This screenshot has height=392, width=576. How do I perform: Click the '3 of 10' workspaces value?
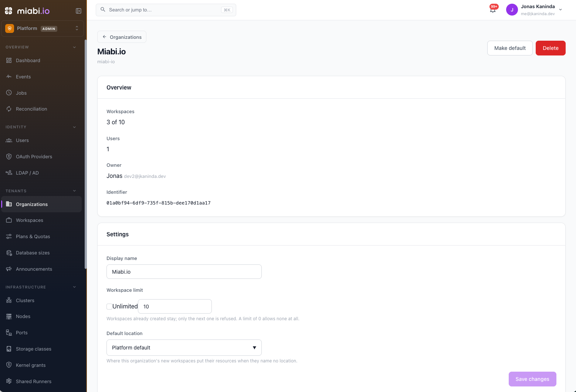coord(116,122)
